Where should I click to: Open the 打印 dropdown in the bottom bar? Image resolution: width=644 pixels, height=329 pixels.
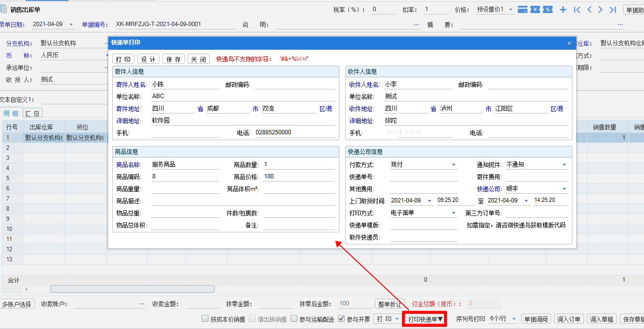tap(397, 319)
